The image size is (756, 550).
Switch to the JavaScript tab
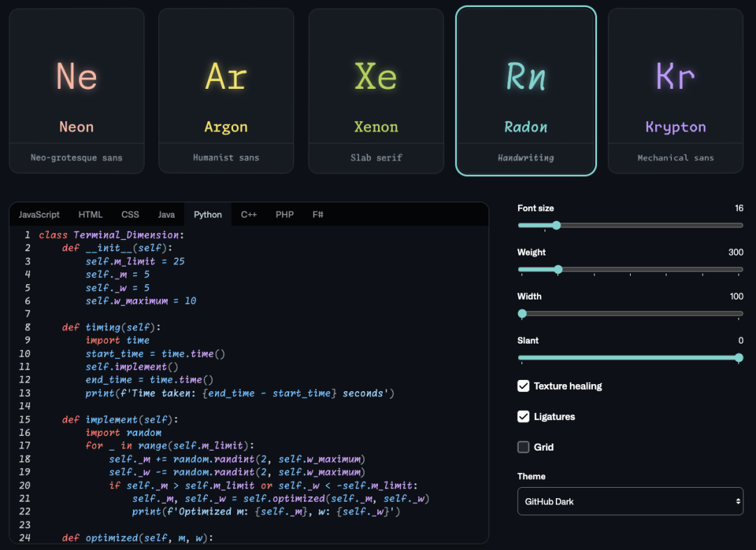[x=39, y=215]
